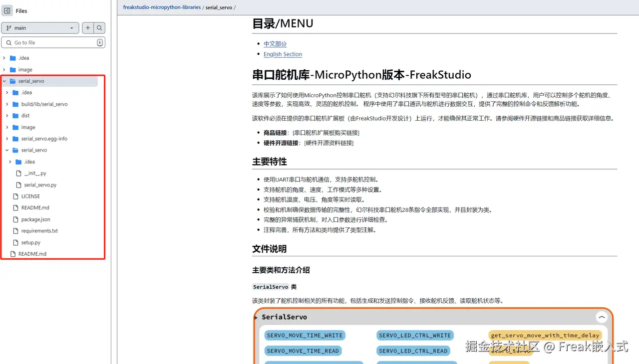The height and width of the screenshot is (364, 639).
Task: Click the dist folder icon
Action: point(15,116)
